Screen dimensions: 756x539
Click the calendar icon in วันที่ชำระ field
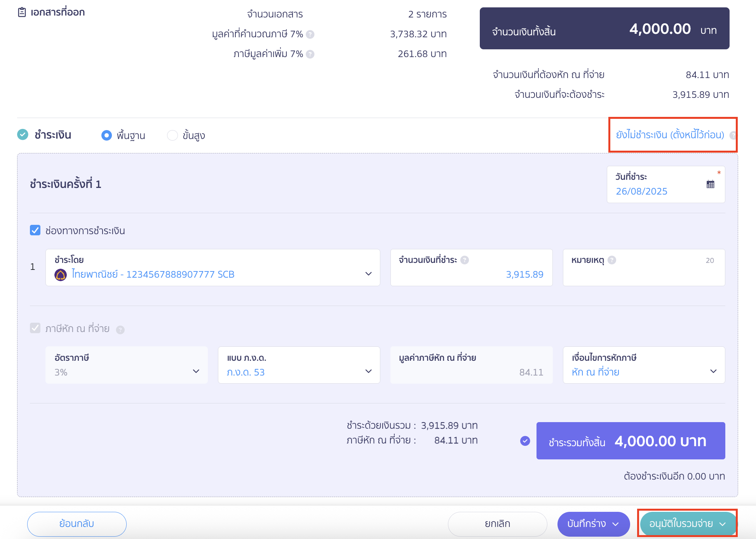click(x=710, y=184)
